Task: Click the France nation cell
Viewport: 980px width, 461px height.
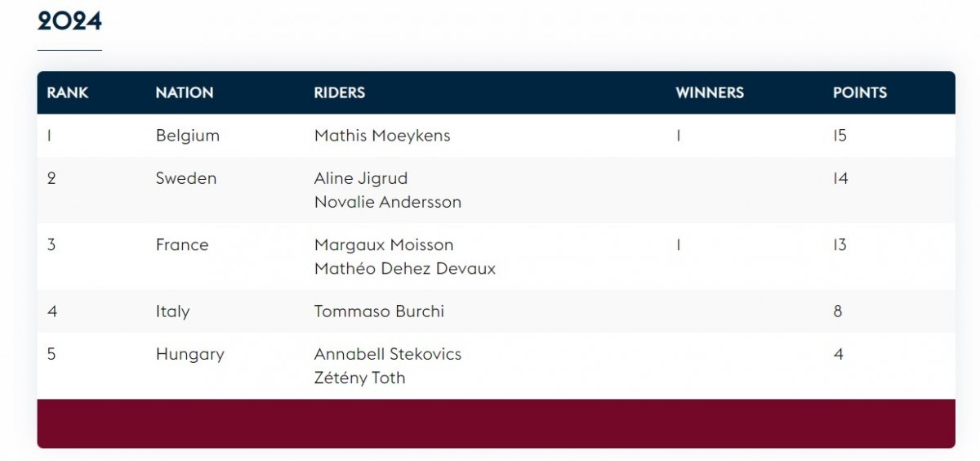Action: click(182, 244)
